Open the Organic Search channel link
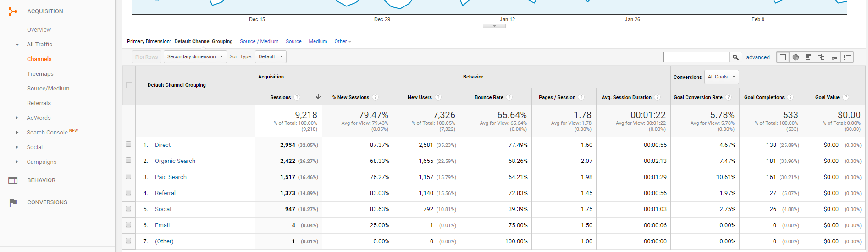The height and width of the screenshot is (252, 868). tap(175, 161)
